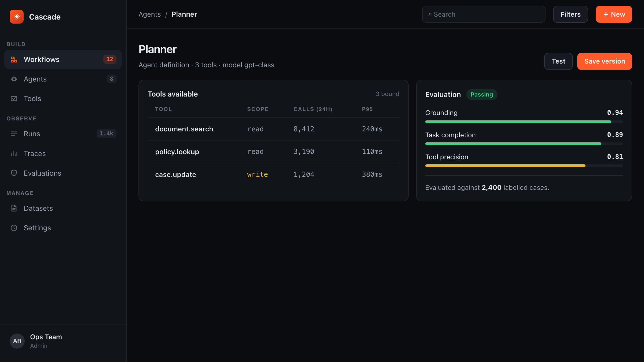Open Tools in the sidebar

(63, 99)
